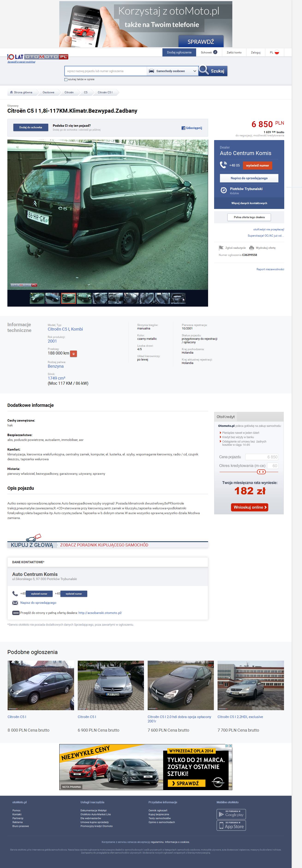
Task: Open Załóż konto in the top menu
Action: pyautogui.click(x=234, y=53)
